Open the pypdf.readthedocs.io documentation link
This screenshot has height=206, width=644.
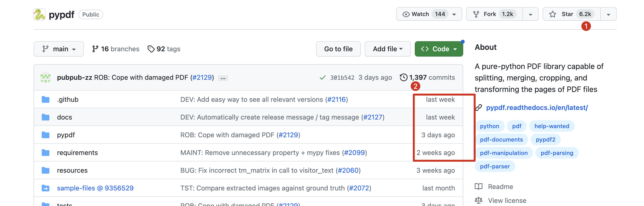pyautogui.click(x=537, y=108)
